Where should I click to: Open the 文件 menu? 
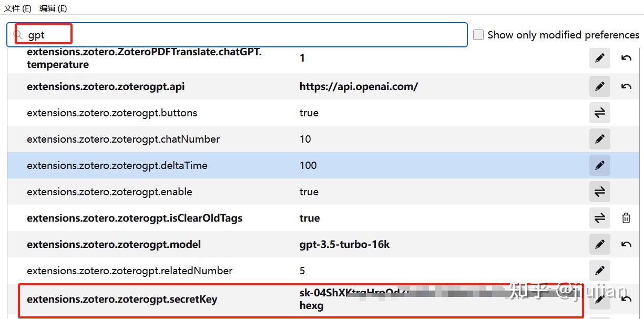pyautogui.click(x=17, y=8)
